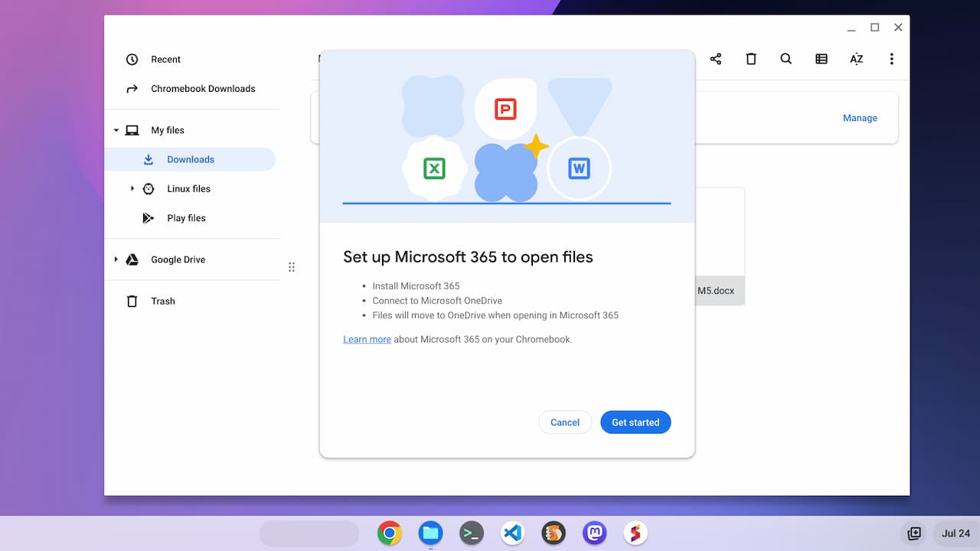Open the Mastodon app on the shelf
This screenshot has height=551, width=980.
[x=594, y=533]
